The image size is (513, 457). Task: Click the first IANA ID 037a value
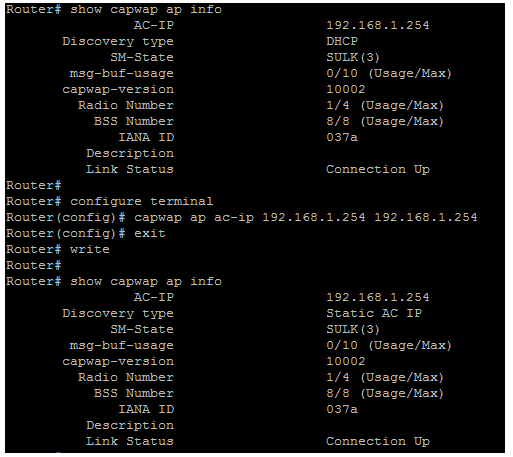point(342,137)
